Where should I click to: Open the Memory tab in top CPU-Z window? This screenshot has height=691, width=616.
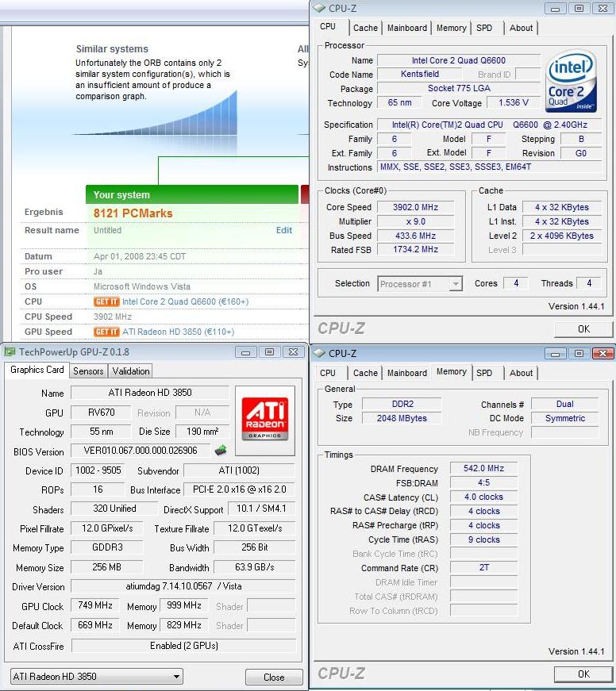pyautogui.click(x=452, y=28)
